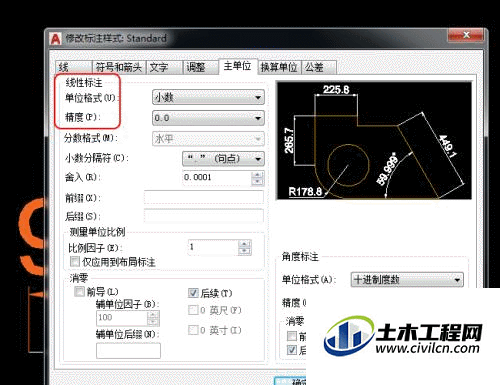Click the 后缀 input field
Image resolution: width=500 pixels, height=385 pixels.
point(204,216)
